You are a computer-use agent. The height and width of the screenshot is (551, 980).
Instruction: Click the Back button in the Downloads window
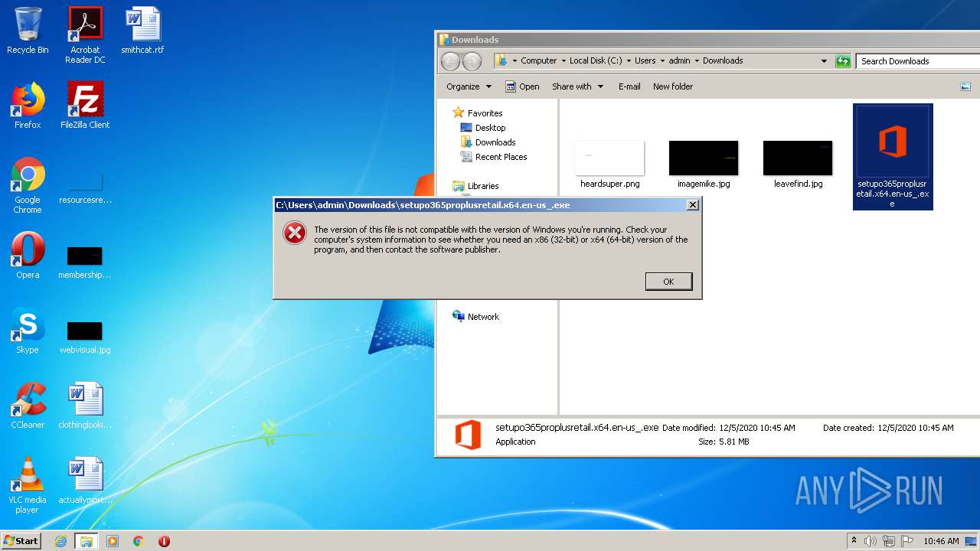coord(451,61)
